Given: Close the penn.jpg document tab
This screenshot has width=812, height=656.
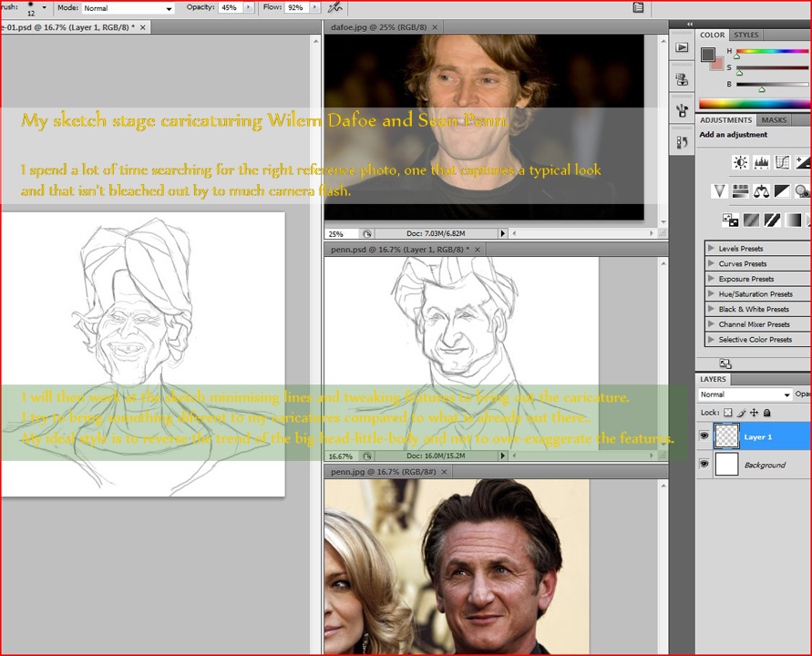Looking at the screenshot, I should (x=444, y=472).
